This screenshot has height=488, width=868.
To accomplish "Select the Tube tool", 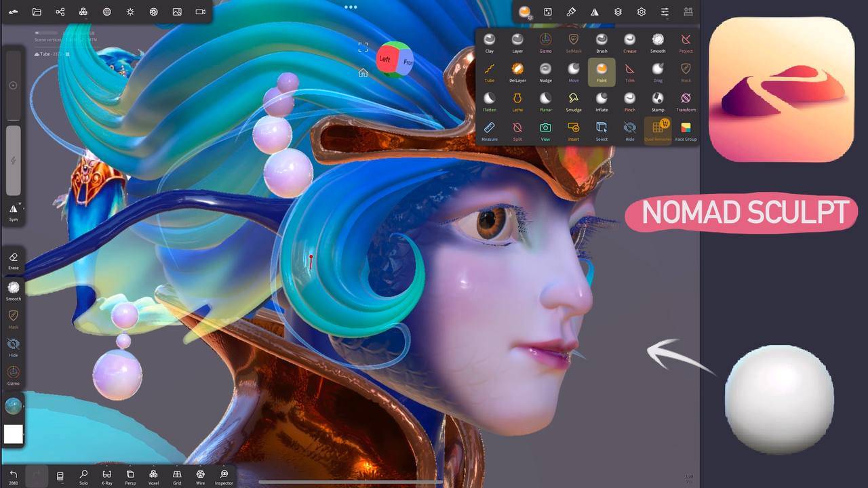I will (x=489, y=72).
